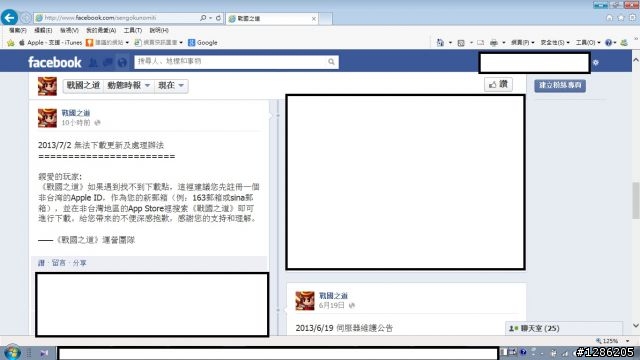Click the Facebook logo in the blue header
The width and height of the screenshot is (640, 360).
55,62
